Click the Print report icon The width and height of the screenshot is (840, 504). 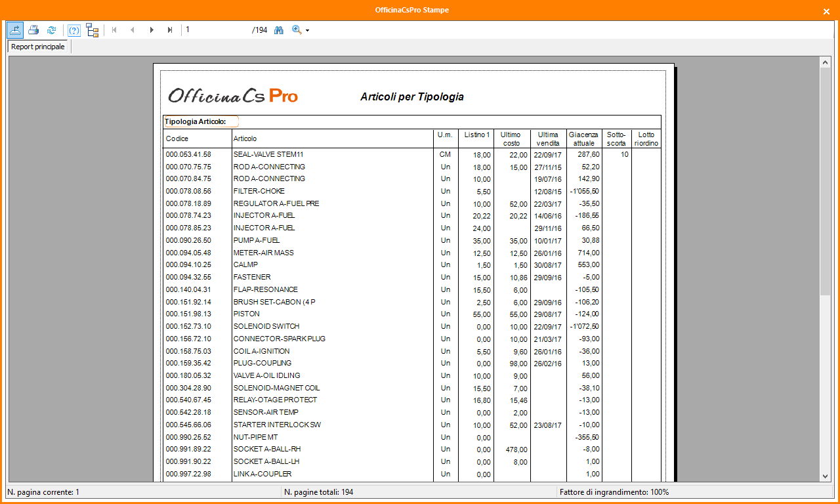pyautogui.click(x=33, y=30)
